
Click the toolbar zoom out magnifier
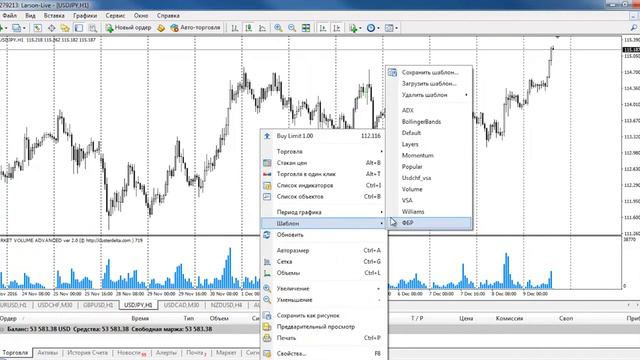coord(292,28)
